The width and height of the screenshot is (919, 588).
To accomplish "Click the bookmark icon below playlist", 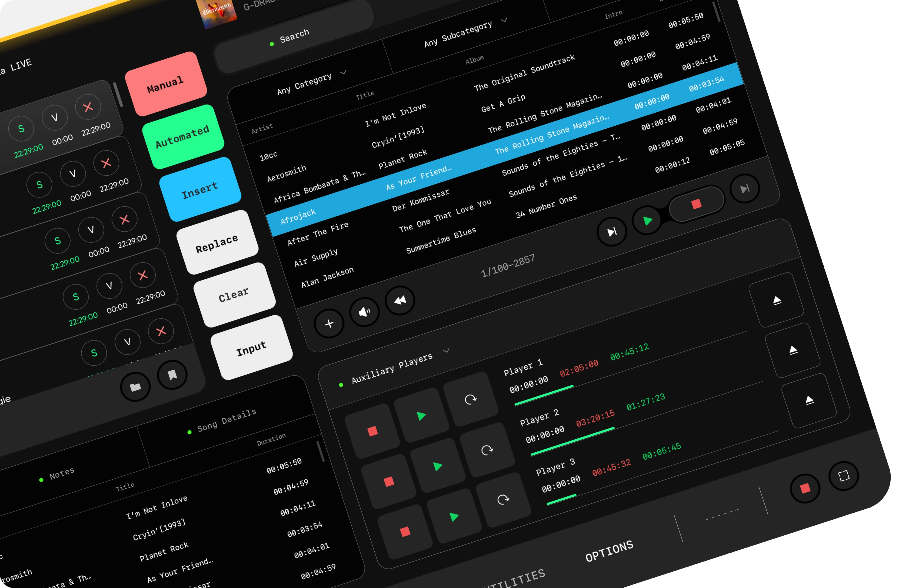I will click(172, 375).
